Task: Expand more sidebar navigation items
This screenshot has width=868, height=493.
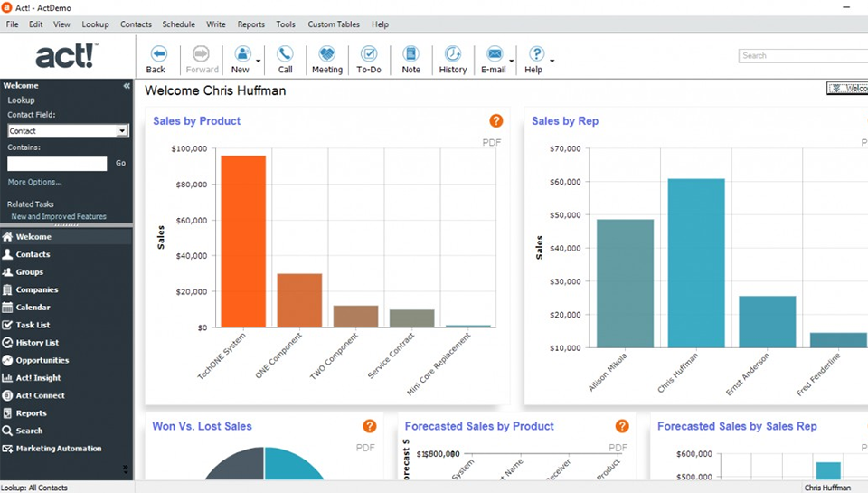Action: pyautogui.click(x=126, y=469)
